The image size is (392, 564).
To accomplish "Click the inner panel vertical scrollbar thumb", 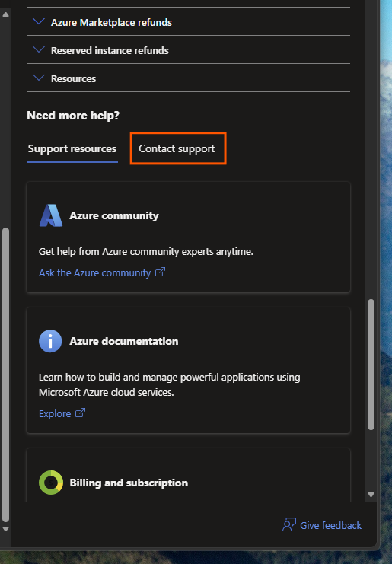I will 371,365.
